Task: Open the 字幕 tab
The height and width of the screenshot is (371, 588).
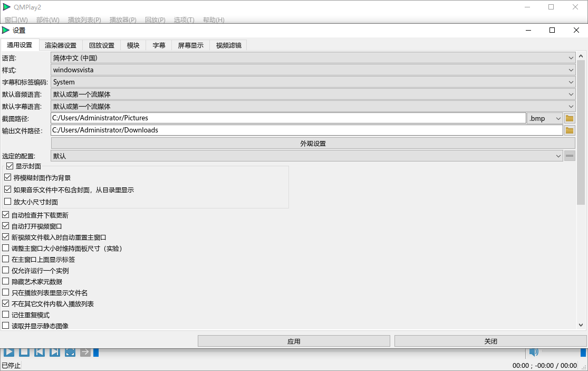Action: (159, 45)
